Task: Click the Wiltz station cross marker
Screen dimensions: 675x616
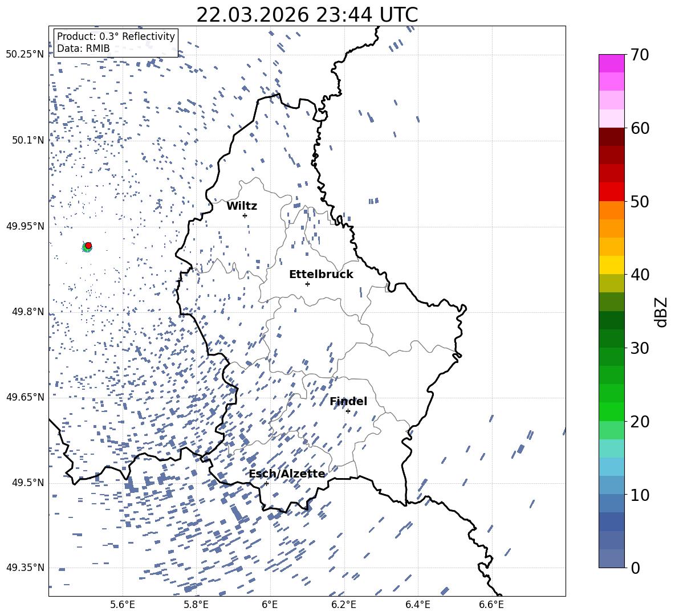Action: coord(245,215)
